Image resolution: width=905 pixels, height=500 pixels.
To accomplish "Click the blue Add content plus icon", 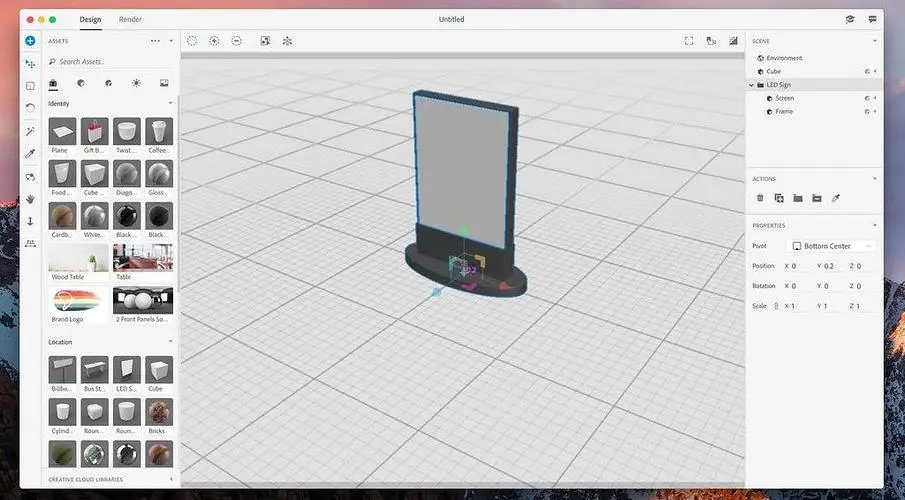I will (x=30, y=41).
